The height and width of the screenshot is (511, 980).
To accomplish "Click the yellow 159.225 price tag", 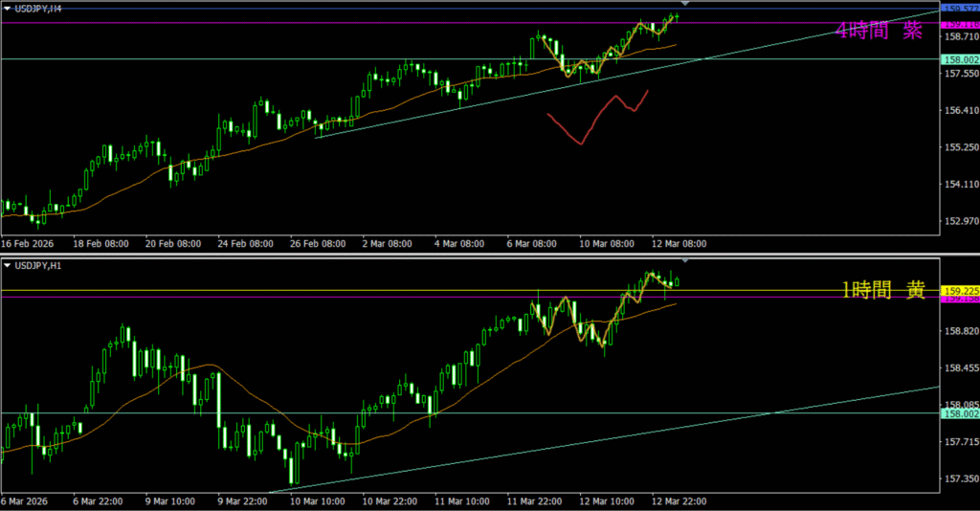I will [x=959, y=290].
